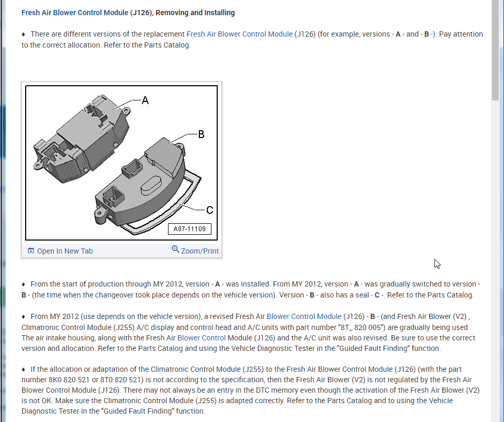Click the label A in the diagram
Viewport: 504px width, 422px height.
(x=145, y=100)
